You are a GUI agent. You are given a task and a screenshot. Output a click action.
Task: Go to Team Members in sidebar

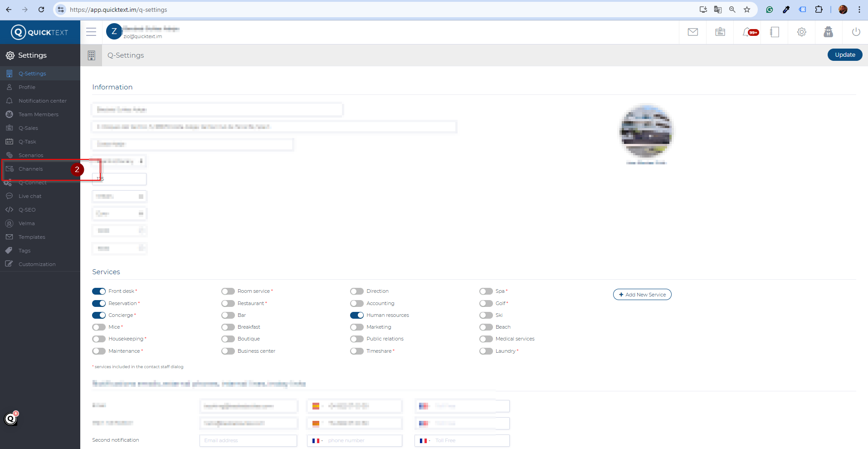pos(38,114)
